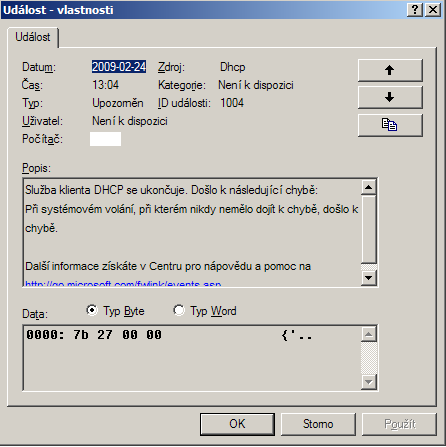
Task: Cancel with the Storno button
Action: click(x=318, y=424)
